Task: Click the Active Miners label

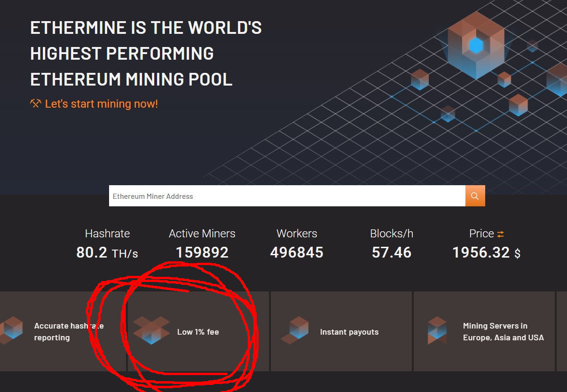Action: (x=202, y=234)
